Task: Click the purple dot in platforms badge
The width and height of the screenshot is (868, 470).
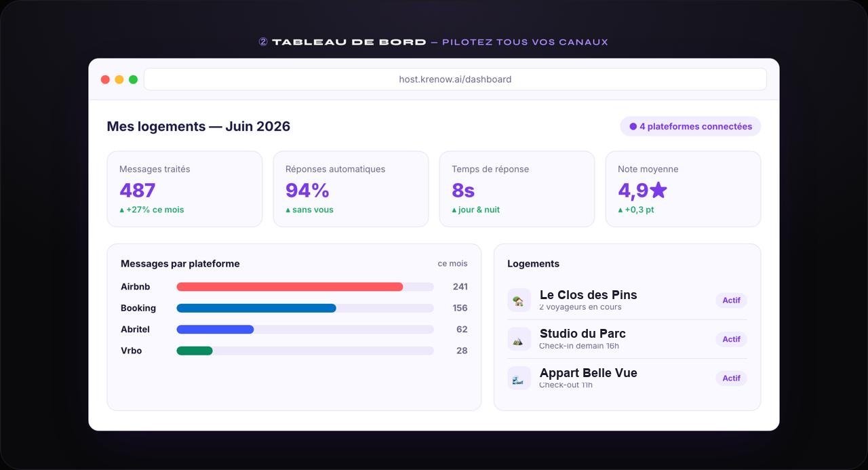Action: [633, 126]
